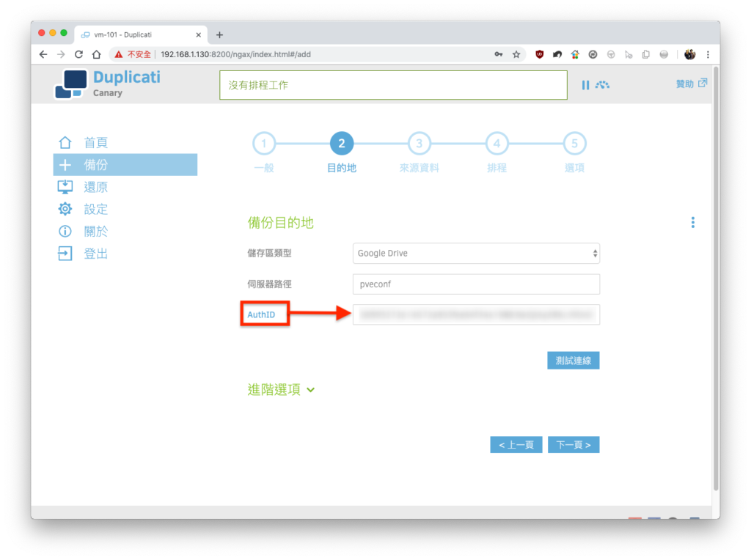751x560 pixels.
Task: Click the 不安全 security warning
Action: pyautogui.click(x=133, y=54)
